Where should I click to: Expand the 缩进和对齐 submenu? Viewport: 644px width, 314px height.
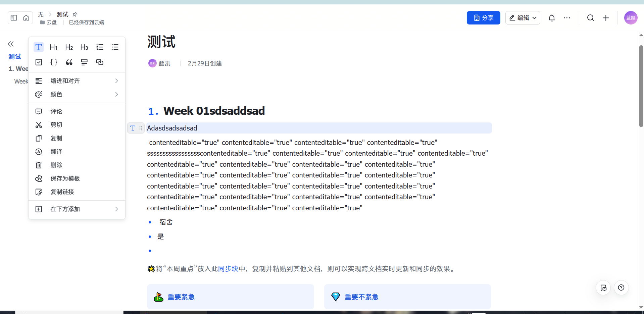[77, 81]
